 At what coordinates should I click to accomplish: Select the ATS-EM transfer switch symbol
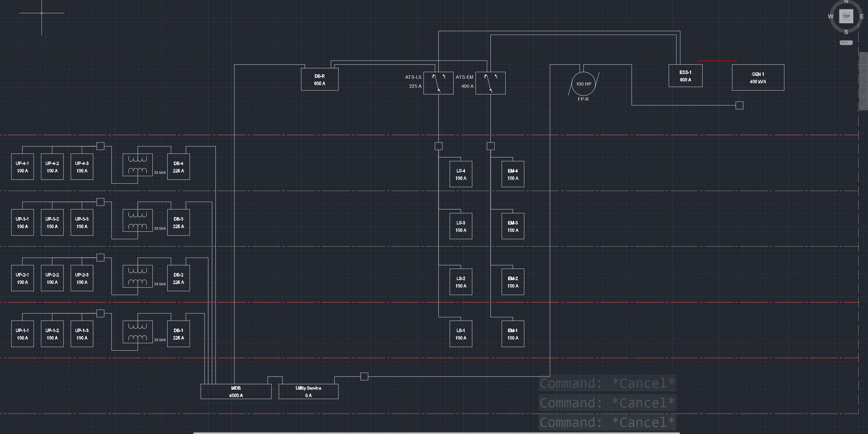[490, 83]
